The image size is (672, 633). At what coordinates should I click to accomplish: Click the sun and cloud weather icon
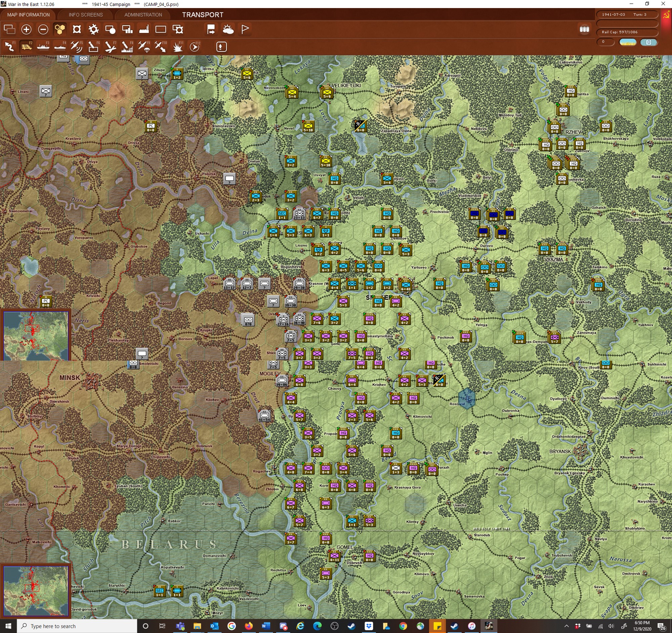[x=228, y=30]
